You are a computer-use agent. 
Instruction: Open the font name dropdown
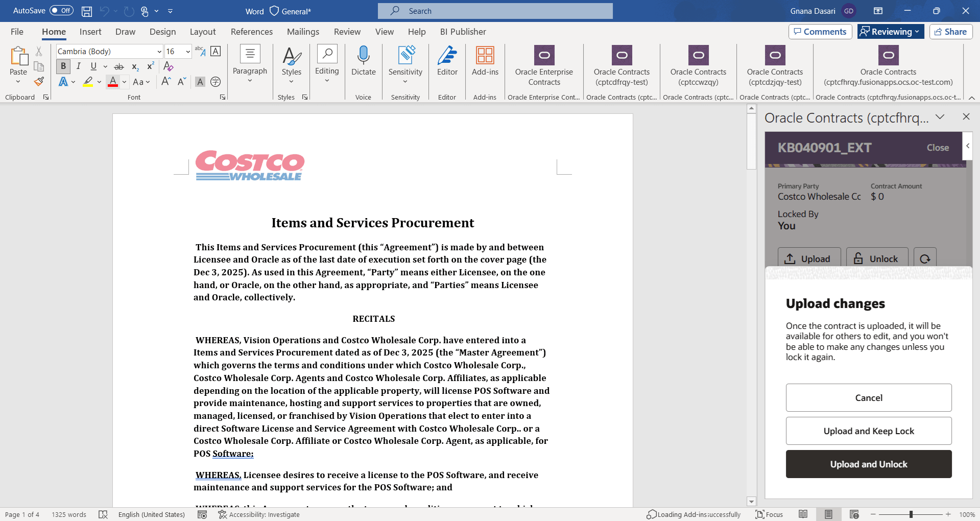[159, 52]
